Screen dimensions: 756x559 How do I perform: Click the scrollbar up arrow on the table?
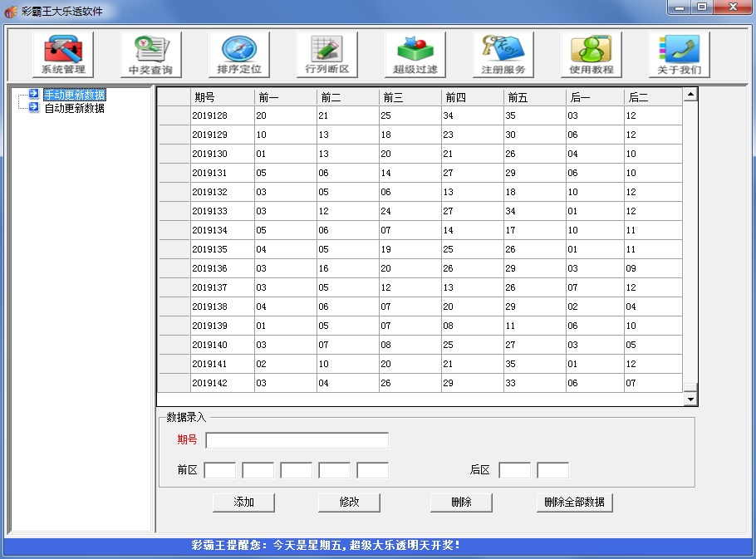(x=690, y=93)
